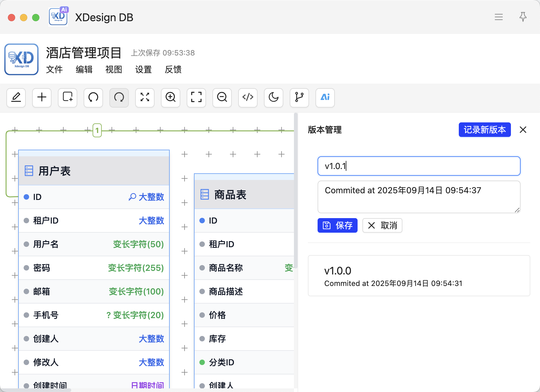Screen dimensions: 540x392
Task: Select the ID field in 商品表
Action: pos(244,221)
